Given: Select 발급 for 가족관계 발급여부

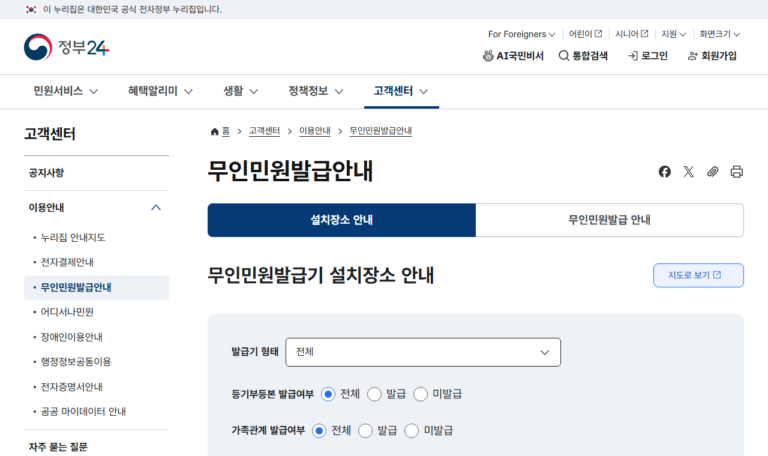Looking at the screenshot, I should [x=365, y=431].
